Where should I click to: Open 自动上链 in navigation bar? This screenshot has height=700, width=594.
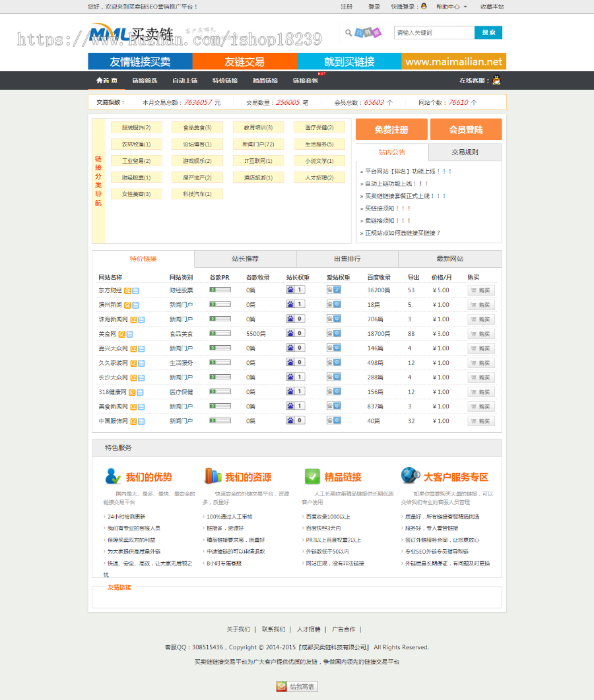coord(185,80)
